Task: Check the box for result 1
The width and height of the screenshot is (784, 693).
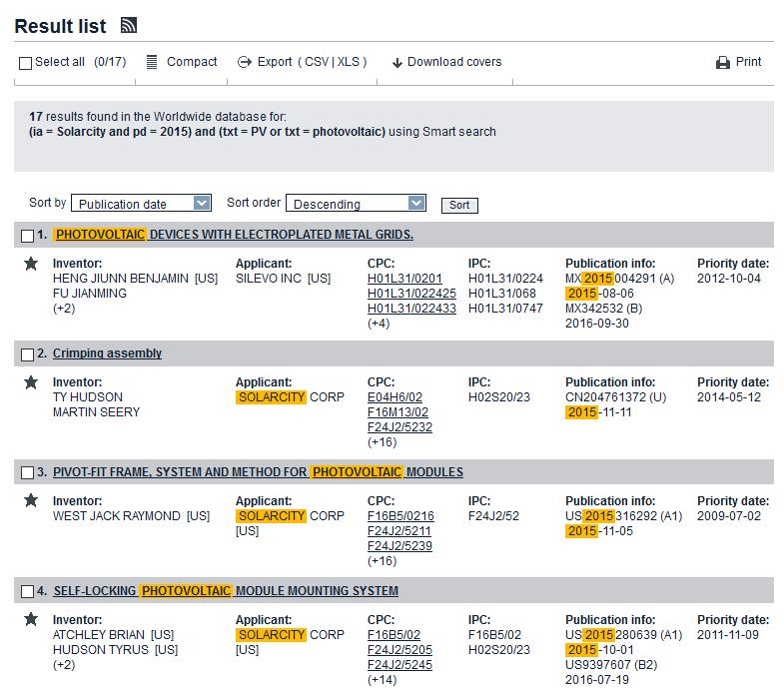Action: coord(28,236)
